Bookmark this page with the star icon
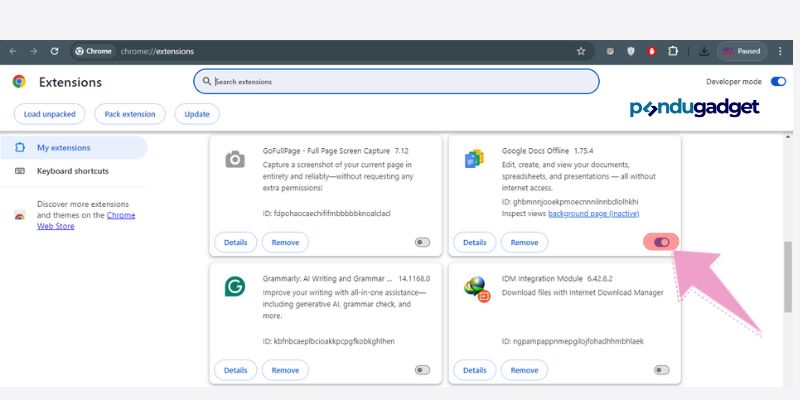 coord(581,52)
